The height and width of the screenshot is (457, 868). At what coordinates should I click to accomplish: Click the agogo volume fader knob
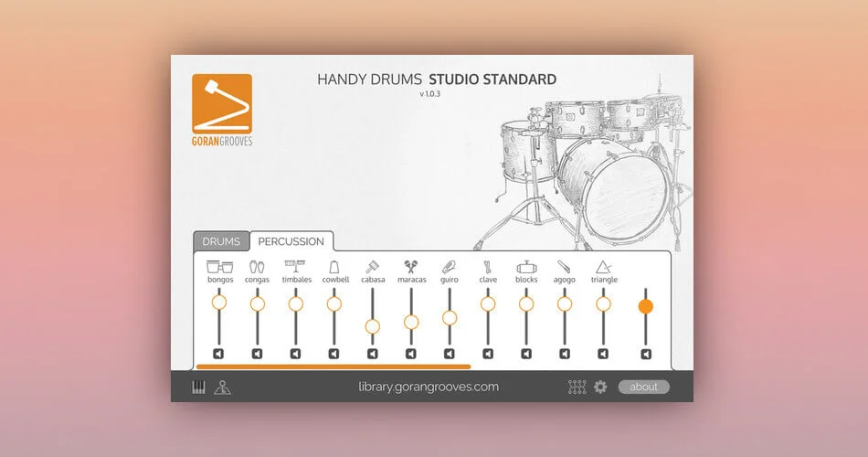(x=565, y=304)
